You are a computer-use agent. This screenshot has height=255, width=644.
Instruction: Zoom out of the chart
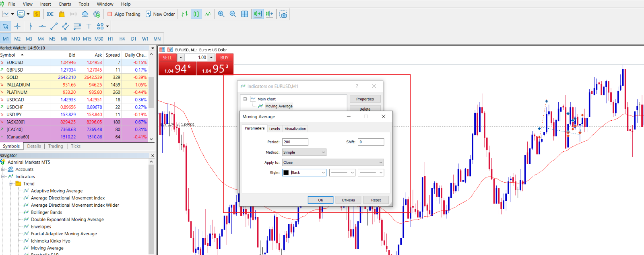pos(233,14)
